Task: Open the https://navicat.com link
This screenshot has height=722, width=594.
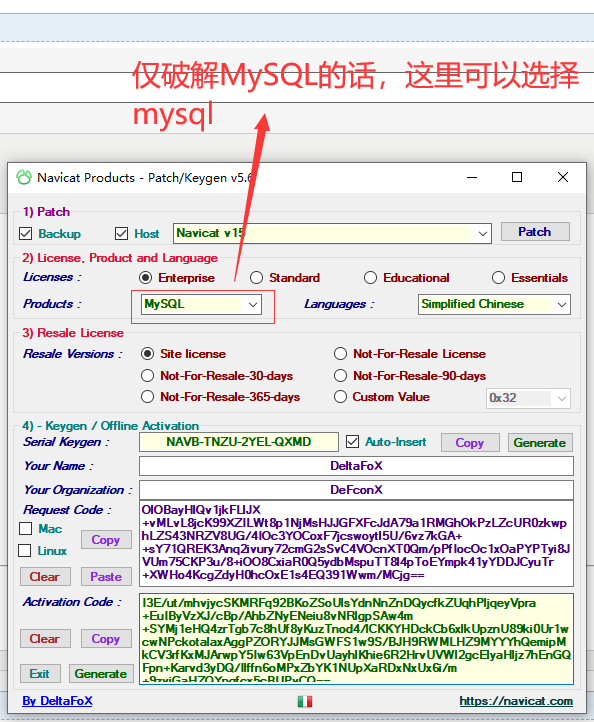Action: 516,701
